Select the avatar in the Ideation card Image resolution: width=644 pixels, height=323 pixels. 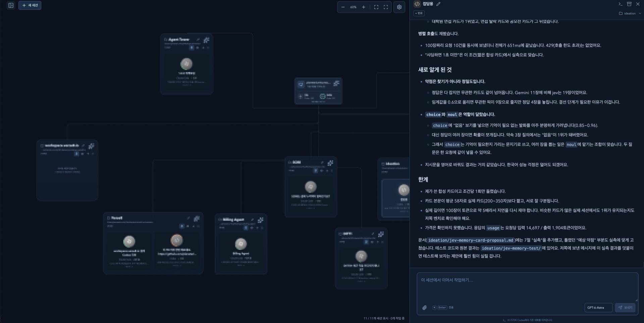(404, 190)
